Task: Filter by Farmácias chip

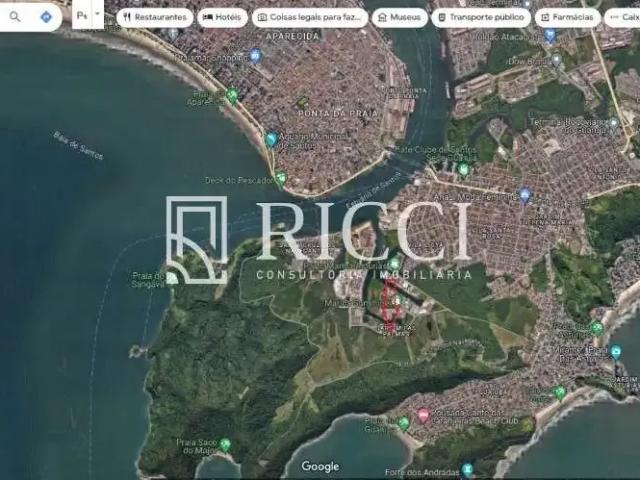Action: [x=568, y=18]
